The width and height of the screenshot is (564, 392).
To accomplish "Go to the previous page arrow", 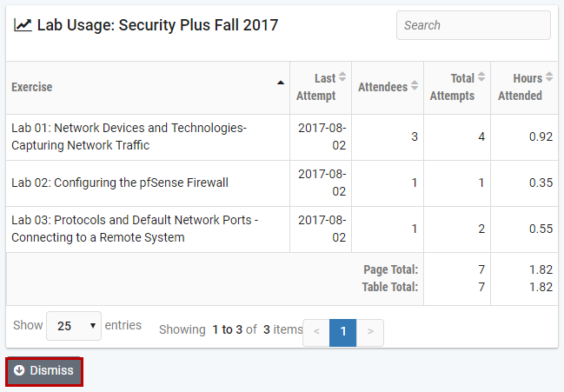I will coord(316,331).
